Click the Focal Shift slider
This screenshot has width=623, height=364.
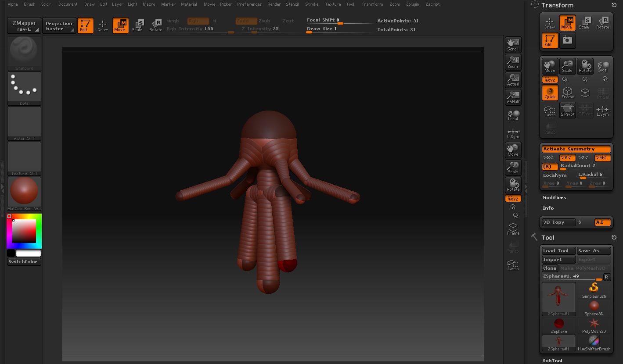[340, 21]
